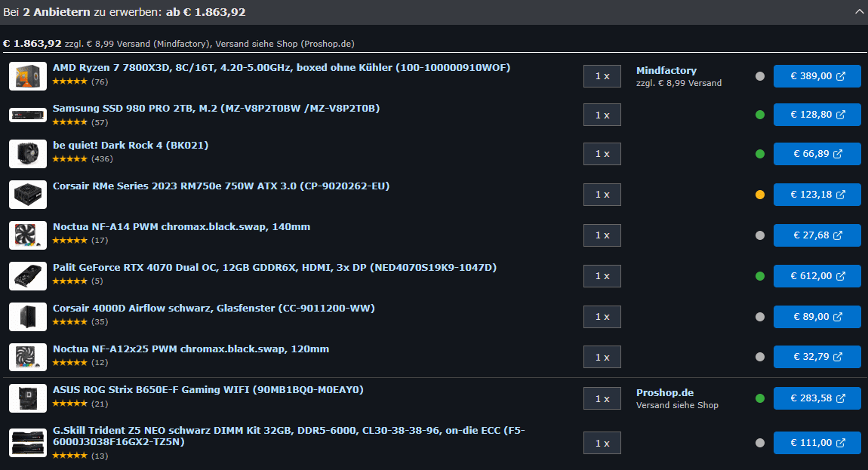Image resolution: width=868 pixels, height=470 pixels.
Task: Open Samsung SSD 980 PRO 2TB link
Action: [x=216, y=109]
